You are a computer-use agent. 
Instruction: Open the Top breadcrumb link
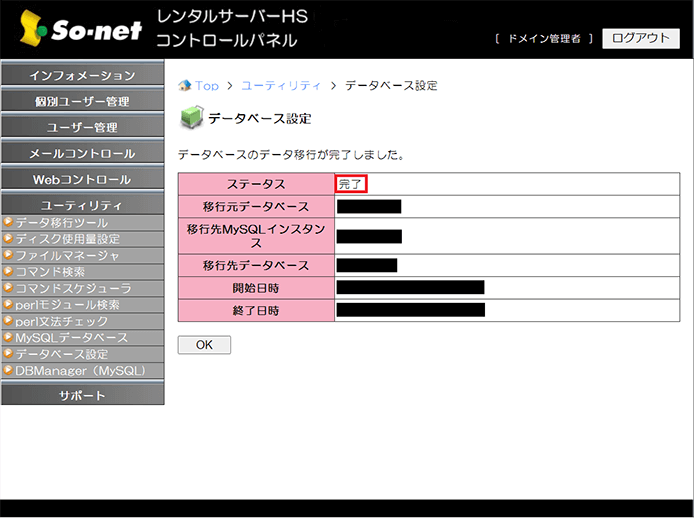(x=206, y=86)
